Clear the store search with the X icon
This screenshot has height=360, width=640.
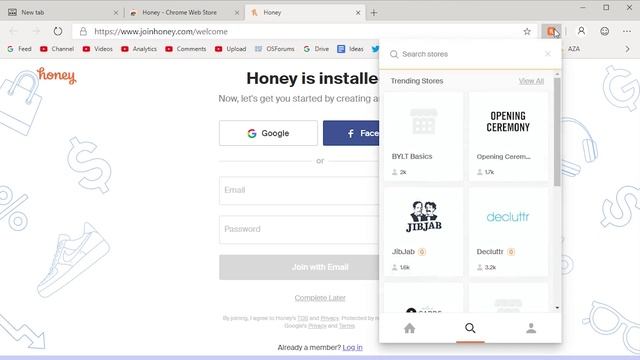click(x=548, y=54)
